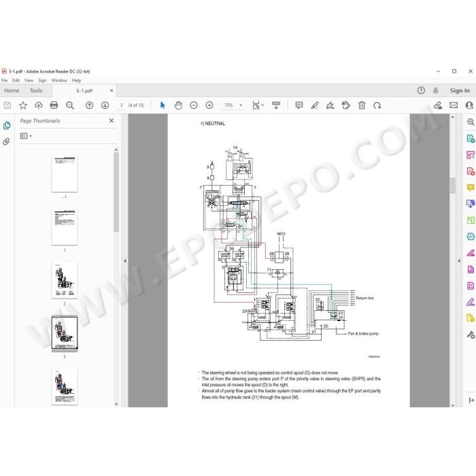
Task: Click the account profile icon
Action: pyautogui.click(x=469, y=105)
